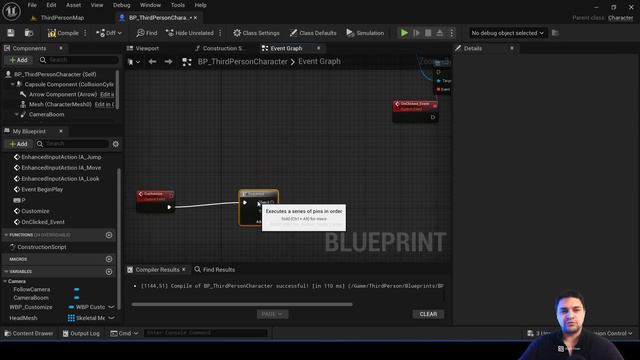
Task: Click CameraBoom variable type pill
Action: (x=77, y=298)
